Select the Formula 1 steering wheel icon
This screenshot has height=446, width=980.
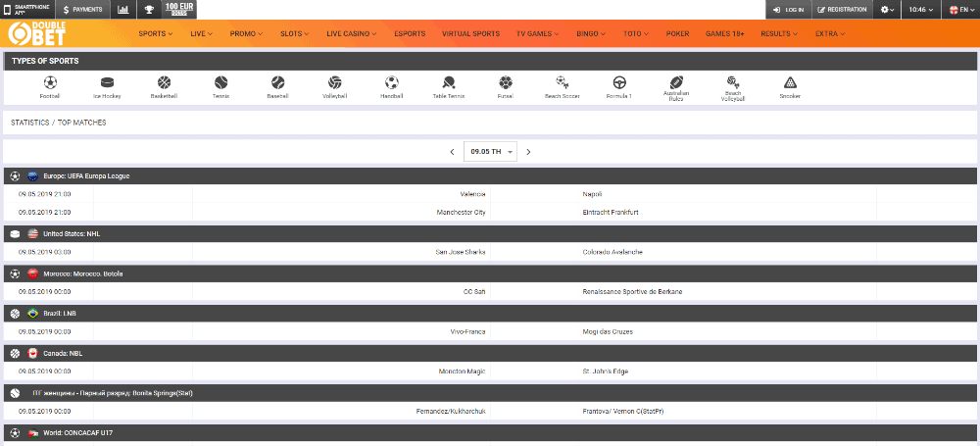[619, 82]
